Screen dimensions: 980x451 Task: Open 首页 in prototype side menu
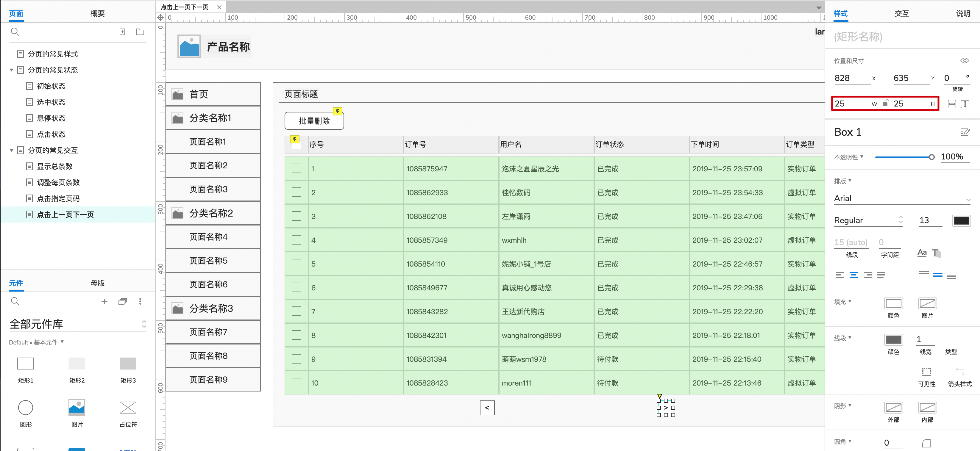pyautogui.click(x=213, y=94)
